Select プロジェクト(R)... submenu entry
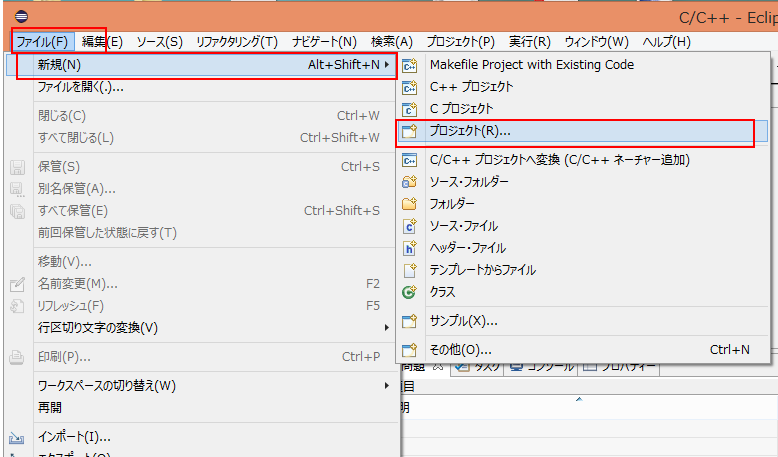This screenshot has height=457, width=778. tap(584, 131)
